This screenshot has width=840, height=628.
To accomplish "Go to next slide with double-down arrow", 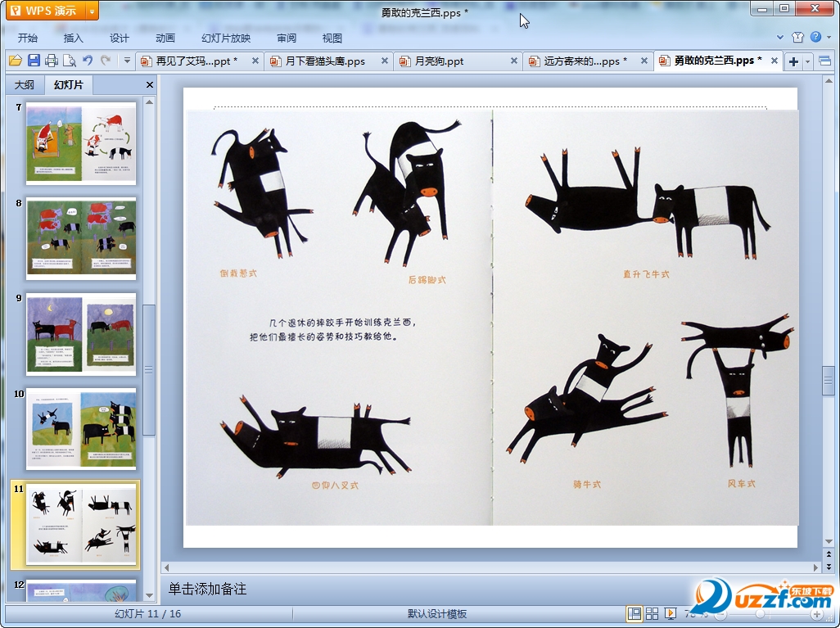I will point(829,566).
